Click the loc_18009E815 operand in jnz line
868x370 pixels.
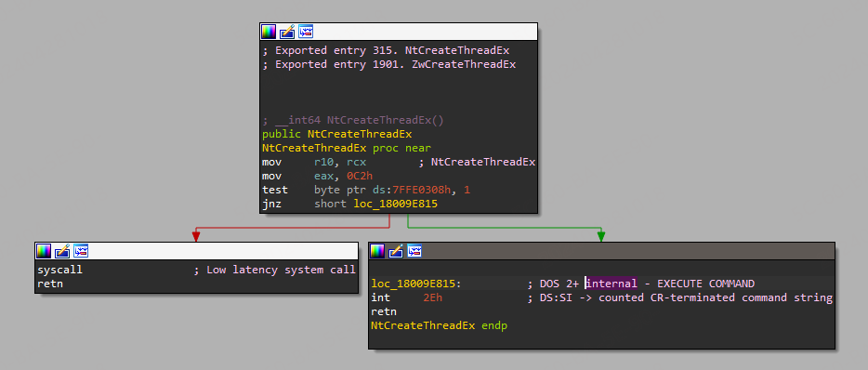[x=396, y=204]
